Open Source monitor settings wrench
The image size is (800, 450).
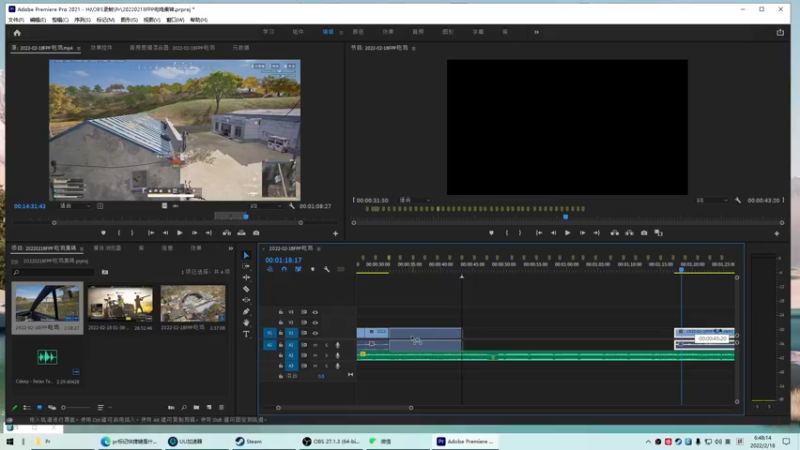tap(291, 206)
